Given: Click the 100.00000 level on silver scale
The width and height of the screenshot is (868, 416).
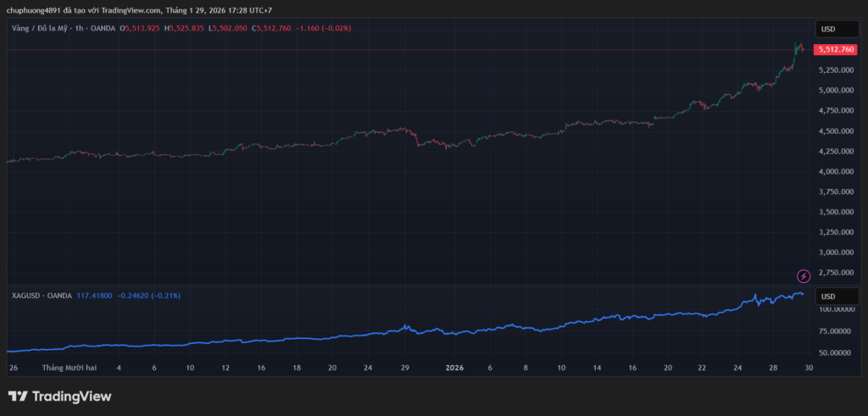Looking at the screenshot, I should pos(834,309).
